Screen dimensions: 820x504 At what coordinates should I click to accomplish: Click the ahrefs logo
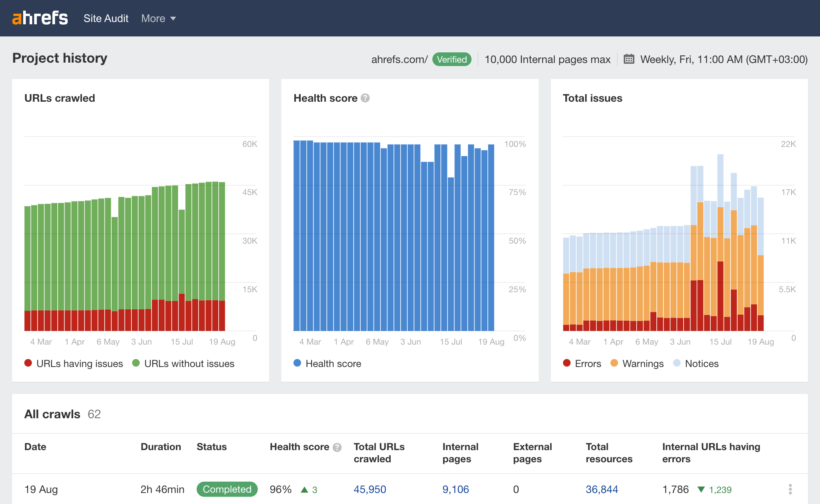40,18
